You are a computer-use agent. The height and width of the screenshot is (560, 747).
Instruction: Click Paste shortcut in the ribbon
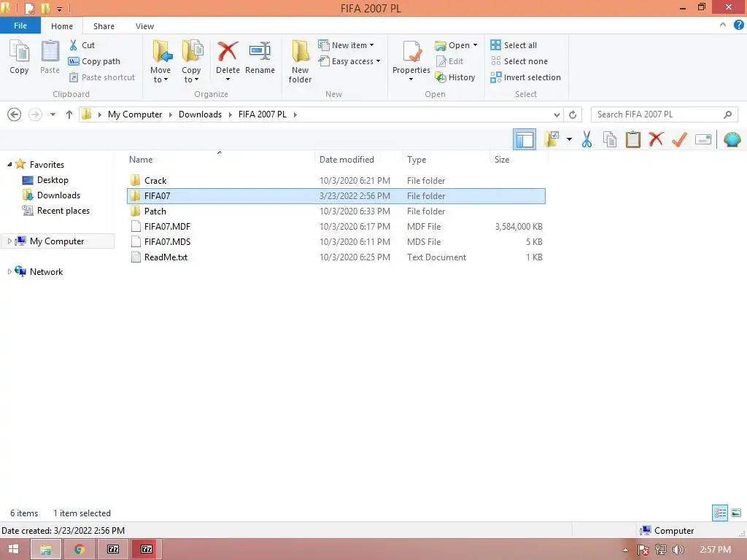click(102, 77)
